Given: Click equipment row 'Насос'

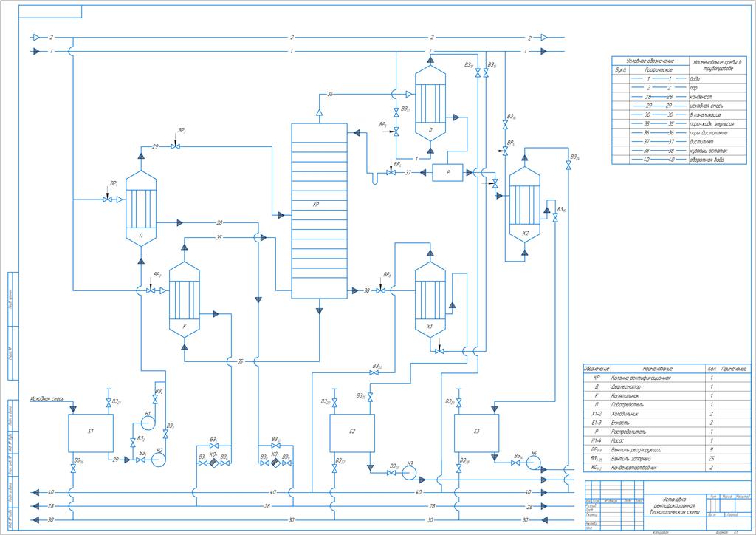Looking at the screenshot, I should [667, 440].
